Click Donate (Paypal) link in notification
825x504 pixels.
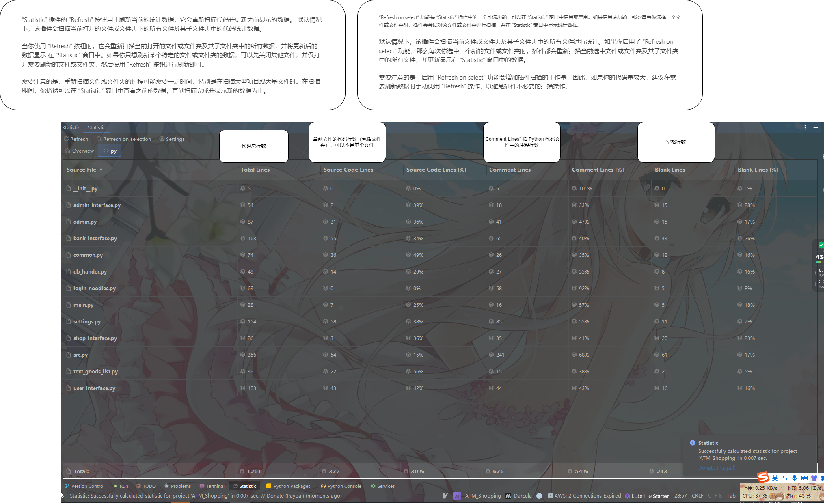(717, 468)
